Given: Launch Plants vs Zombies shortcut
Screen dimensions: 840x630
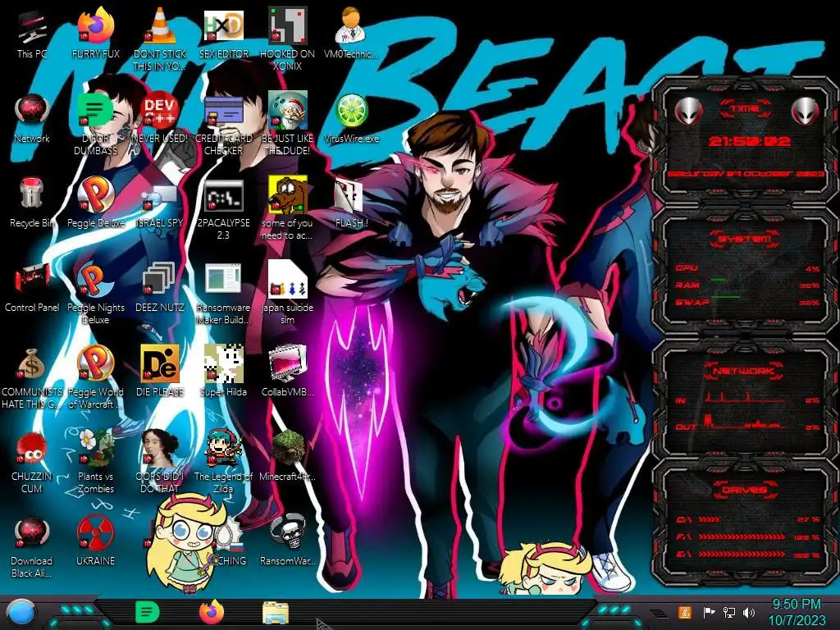Looking at the screenshot, I should (95, 462).
